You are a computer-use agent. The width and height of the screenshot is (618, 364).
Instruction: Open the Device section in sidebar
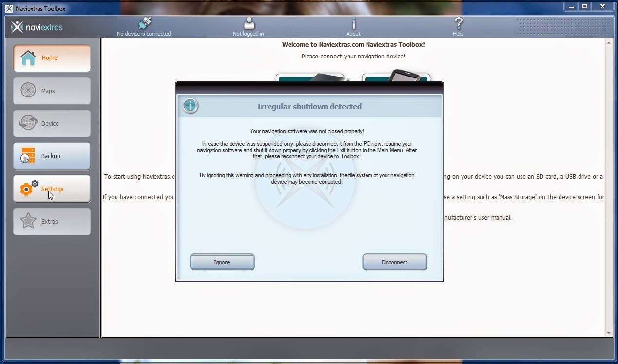point(52,123)
